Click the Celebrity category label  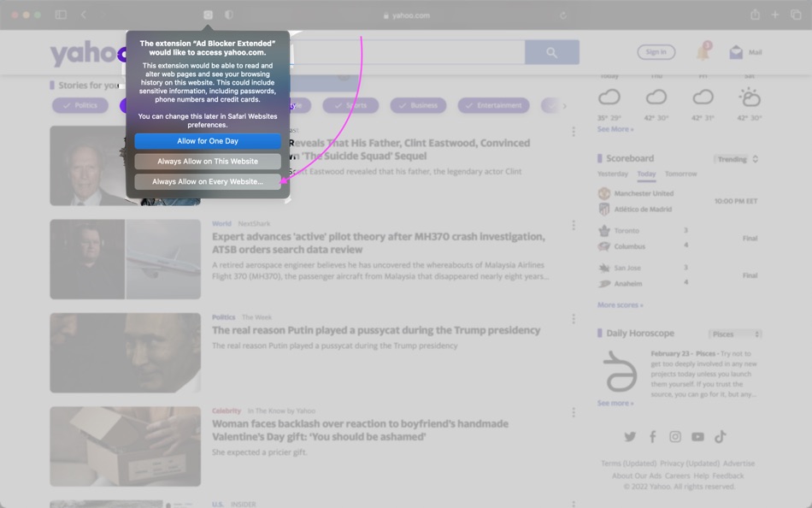pyautogui.click(x=227, y=411)
